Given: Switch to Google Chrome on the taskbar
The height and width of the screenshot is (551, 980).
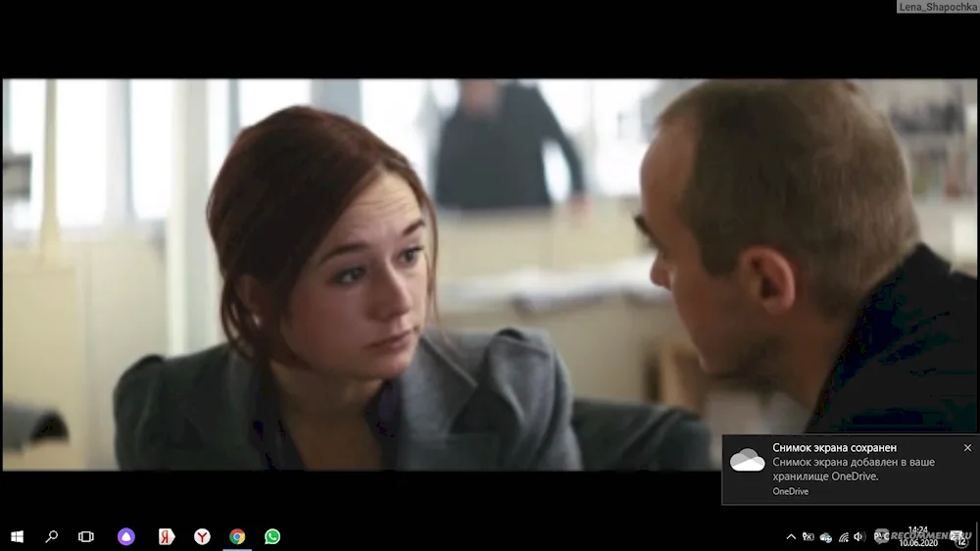Looking at the screenshot, I should pyautogui.click(x=237, y=536).
